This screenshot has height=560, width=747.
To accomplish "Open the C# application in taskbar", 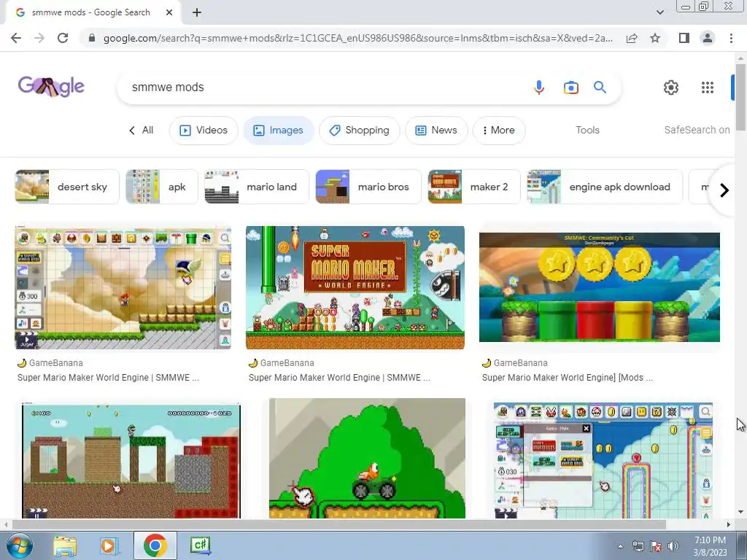I will pyautogui.click(x=200, y=545).
